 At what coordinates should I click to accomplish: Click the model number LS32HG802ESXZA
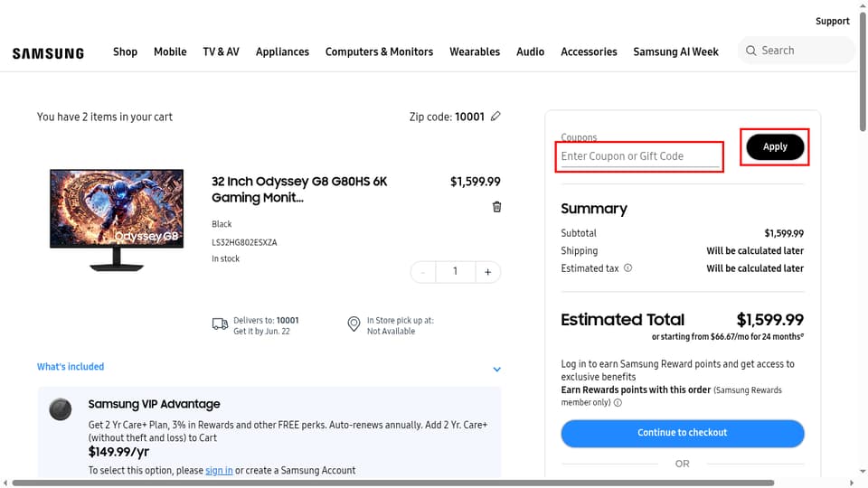[244, 242]
